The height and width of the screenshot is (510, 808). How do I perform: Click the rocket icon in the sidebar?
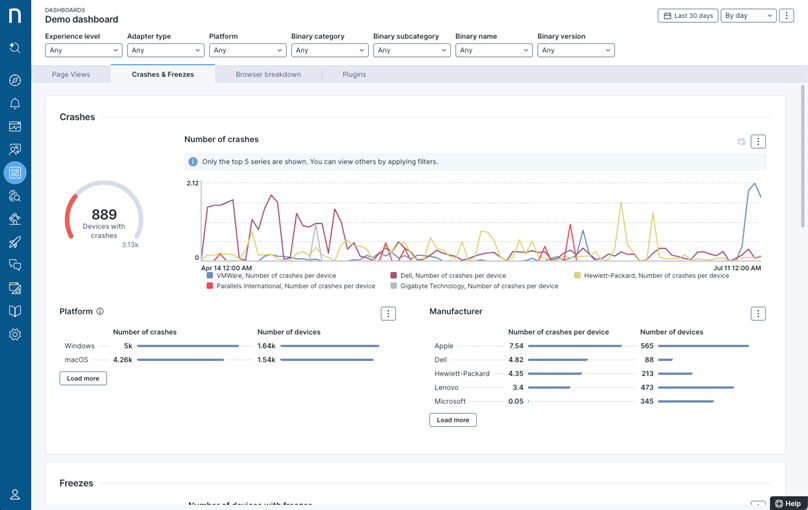tap(15, 242)
